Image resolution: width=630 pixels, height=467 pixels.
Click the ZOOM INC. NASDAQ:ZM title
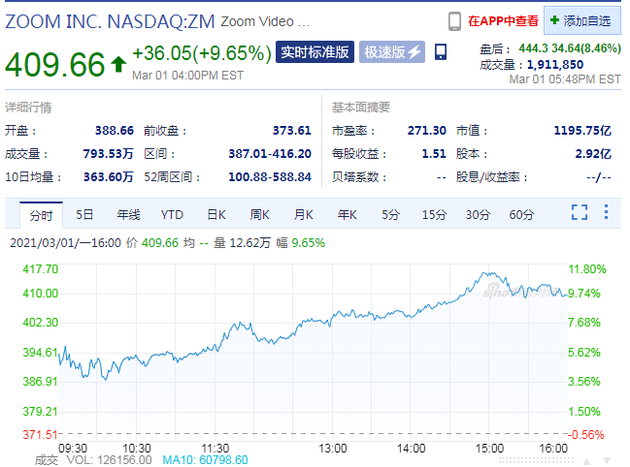110,21
